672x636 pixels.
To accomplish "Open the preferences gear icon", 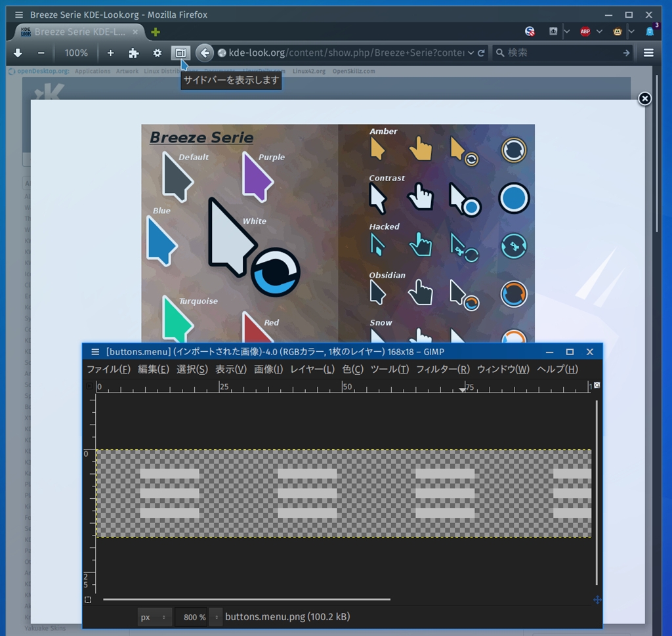I will (x=157, y=53).
